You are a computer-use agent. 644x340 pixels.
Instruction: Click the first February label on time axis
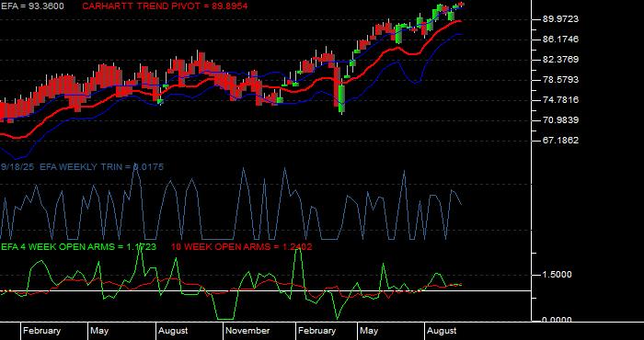pyautogui.click(x=41, y=331)
